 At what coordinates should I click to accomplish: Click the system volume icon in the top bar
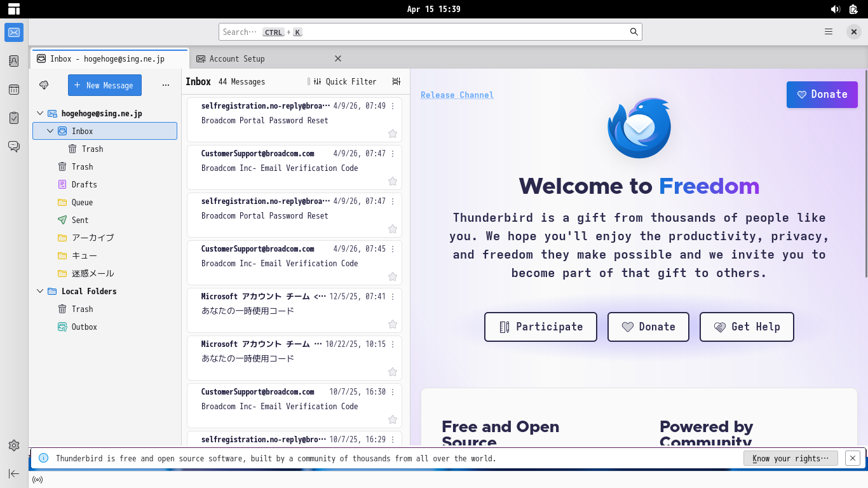click(836, 9)
